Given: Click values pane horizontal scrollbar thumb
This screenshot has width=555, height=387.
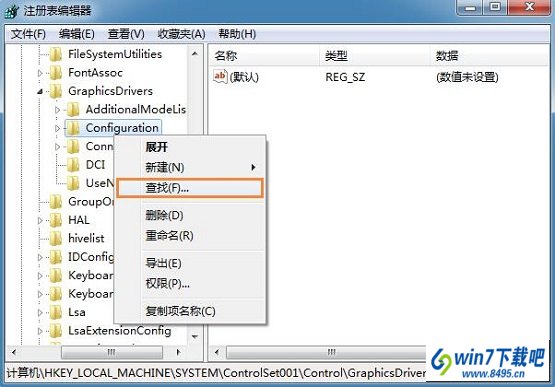Looking at the screenshot, I should (326, 352).
